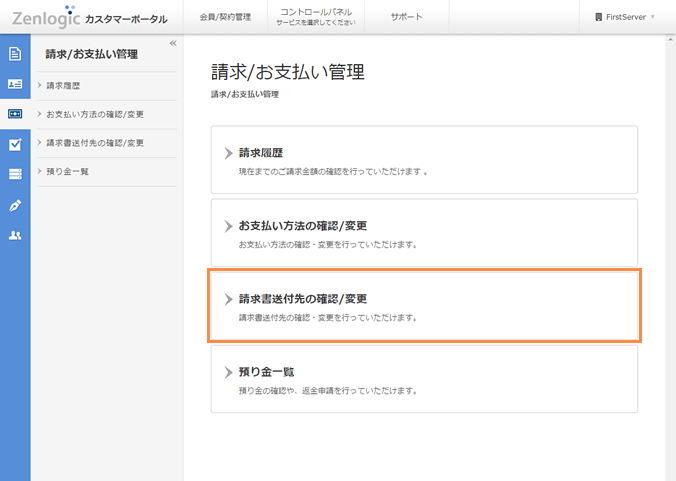Collapse the side panel with double-chevron

(172, 43)
